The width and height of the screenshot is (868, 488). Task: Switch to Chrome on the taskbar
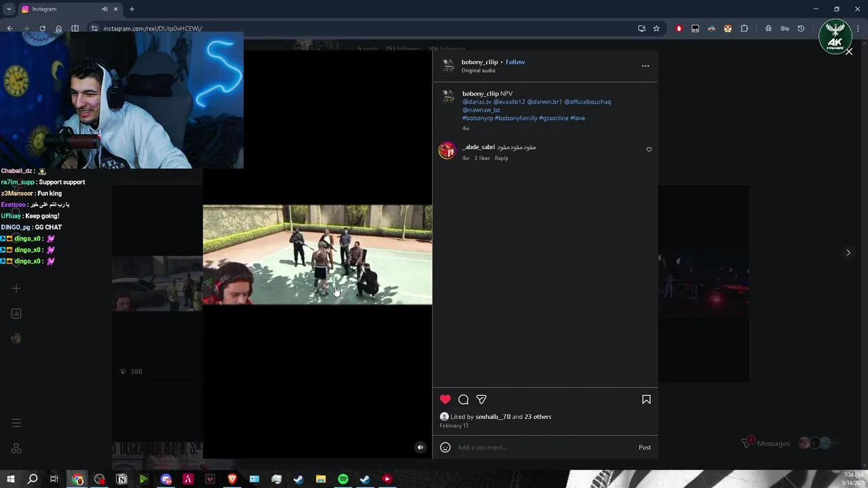coord(78,479)
